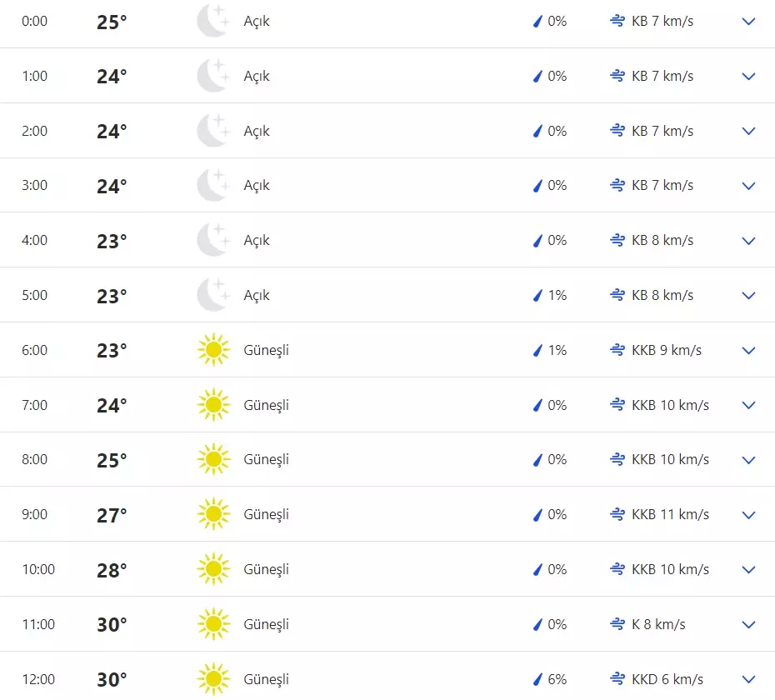Viewport: 775px width, 700px height.
Task: Click the raindrop icon at 5:00
Action: coord(537,295)
